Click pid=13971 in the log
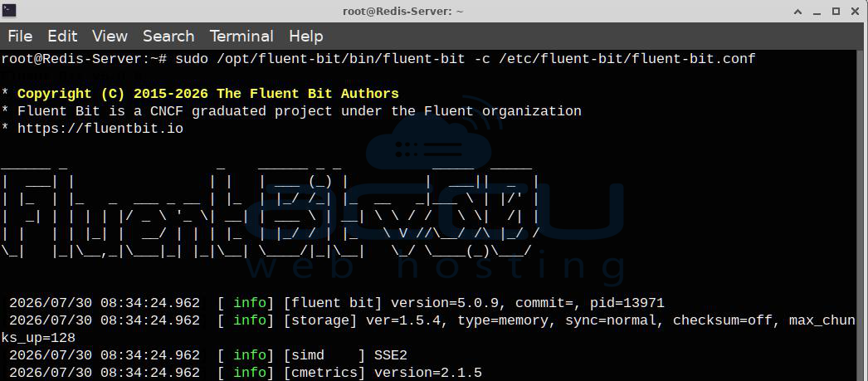Image resolution: width=868 pixels, height=381 pixels. point(627,303)
